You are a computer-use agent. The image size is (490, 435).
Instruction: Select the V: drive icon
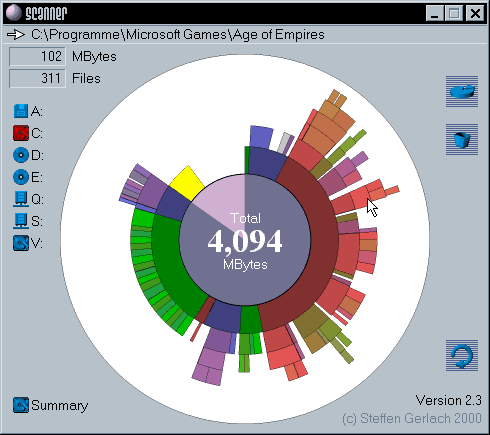pyautogui.click(x=21, y=243)
